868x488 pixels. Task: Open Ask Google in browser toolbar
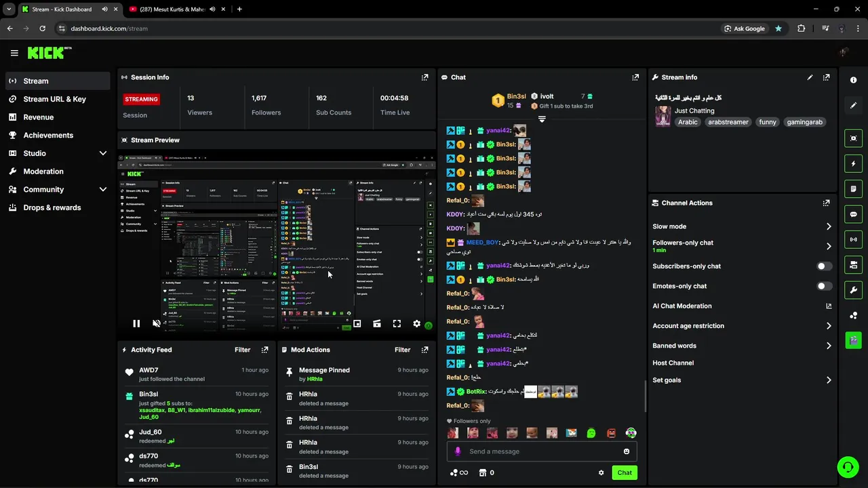point(745,28)
